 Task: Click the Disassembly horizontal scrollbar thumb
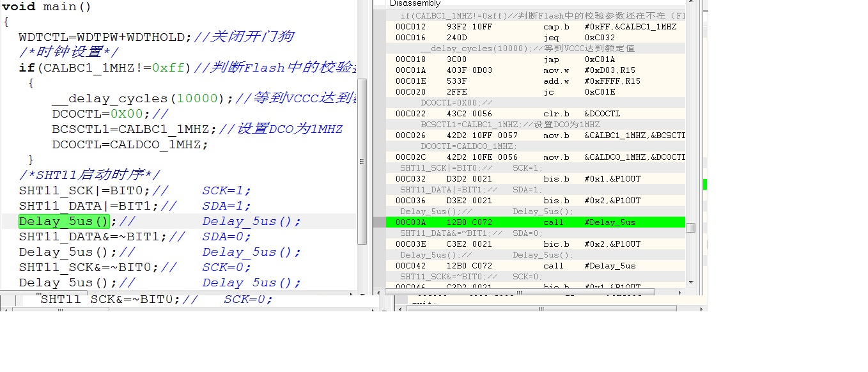(520, 292)
